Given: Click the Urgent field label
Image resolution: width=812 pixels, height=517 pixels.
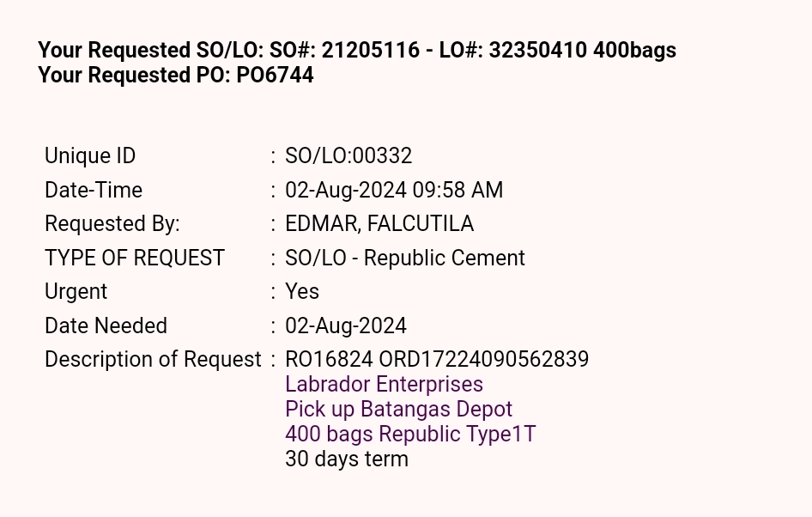Looking at the screenshot, I should coord(76,292).
